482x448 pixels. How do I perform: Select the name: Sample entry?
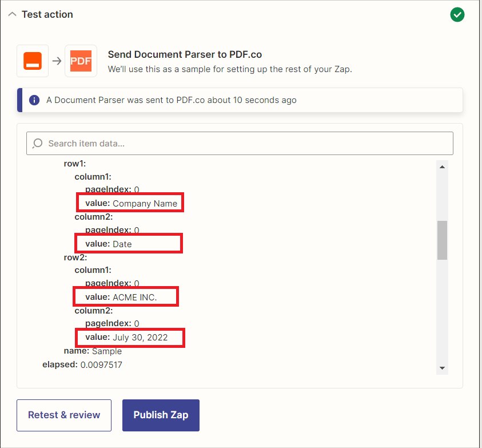click(93, 351)
